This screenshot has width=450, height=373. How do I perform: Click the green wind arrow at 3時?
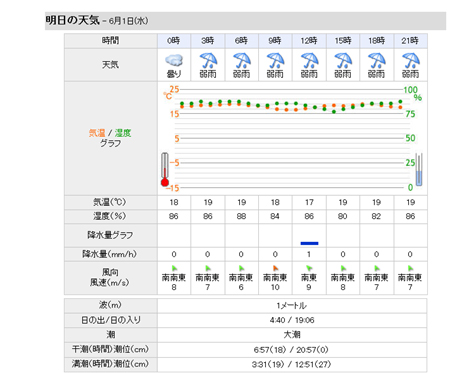coord(208,268)
